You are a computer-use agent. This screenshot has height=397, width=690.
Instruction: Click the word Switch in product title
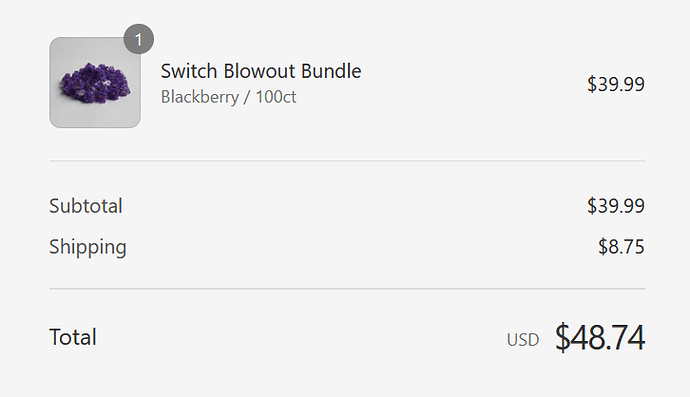[x=189, y=71]
